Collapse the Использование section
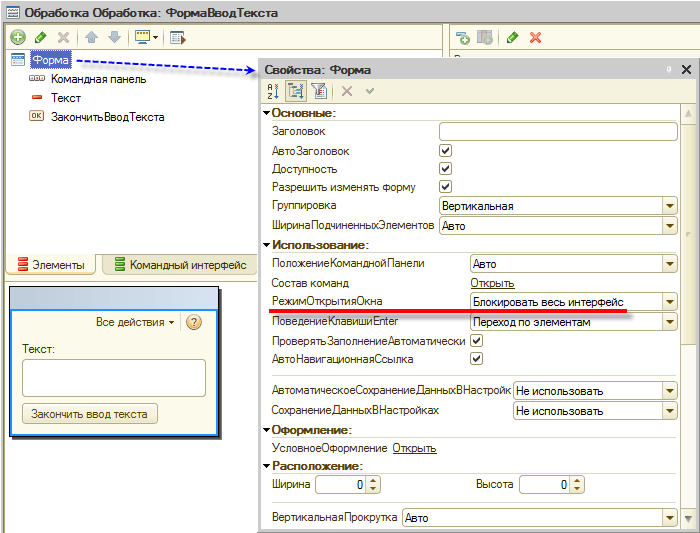700x533 pixels. tap(266, 245)
